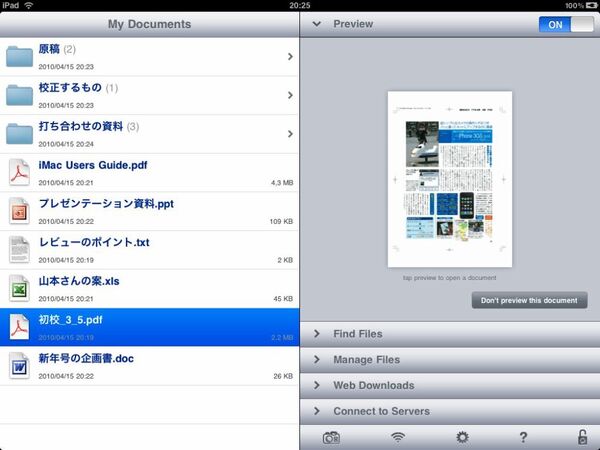Image resolution: width=600 pixels, height=450 pixels.
Task: Tap the Excel icon of 山本さんの案.xls
Action: (19, 289)
